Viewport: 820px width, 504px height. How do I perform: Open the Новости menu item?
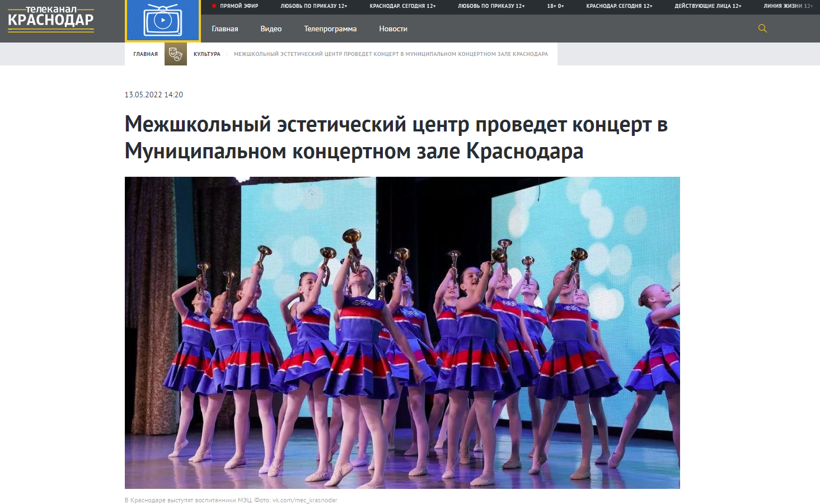coord(393,29)
